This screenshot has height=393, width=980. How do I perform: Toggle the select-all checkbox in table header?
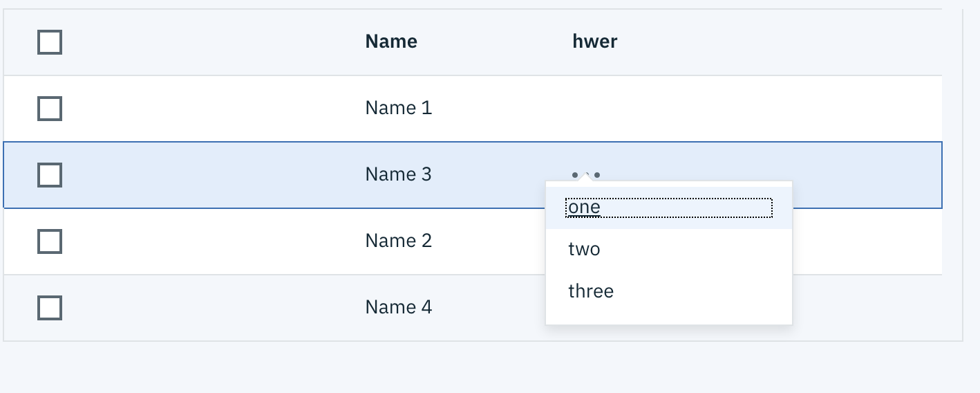pos(50,42)
